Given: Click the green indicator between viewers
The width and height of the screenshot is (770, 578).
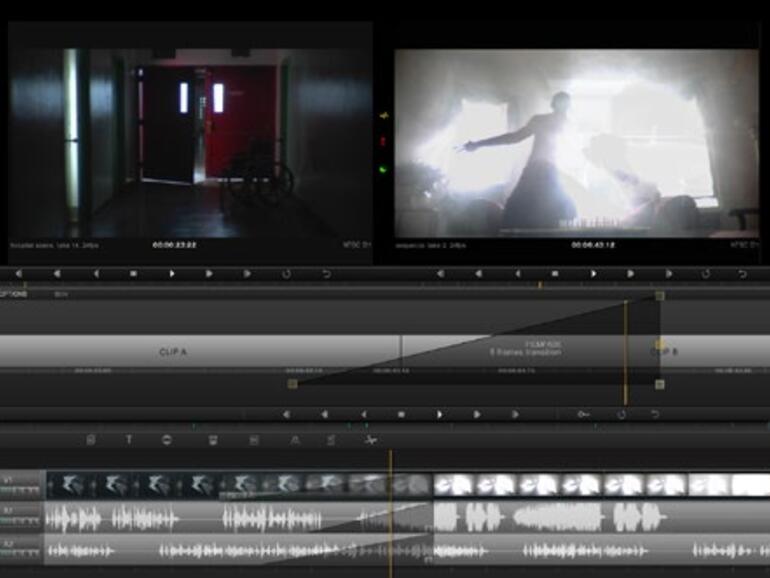Looking at the screenshot, I should point(384,170).
